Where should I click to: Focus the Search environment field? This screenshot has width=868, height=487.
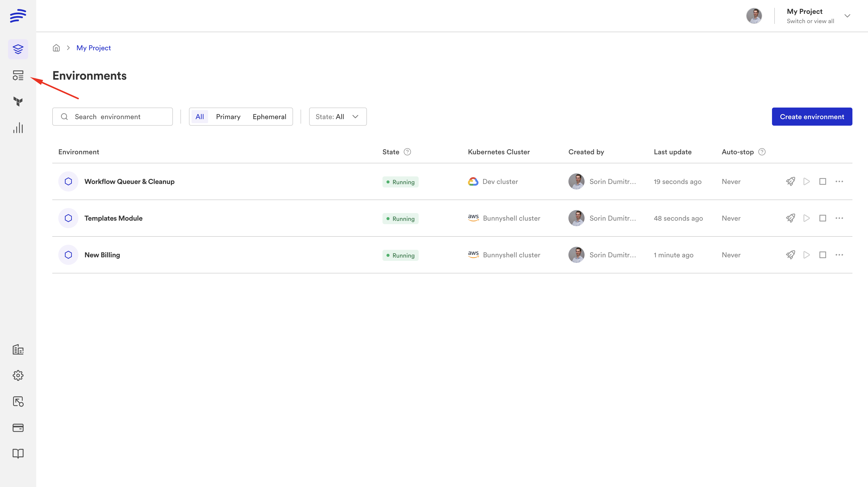(113, 117)
